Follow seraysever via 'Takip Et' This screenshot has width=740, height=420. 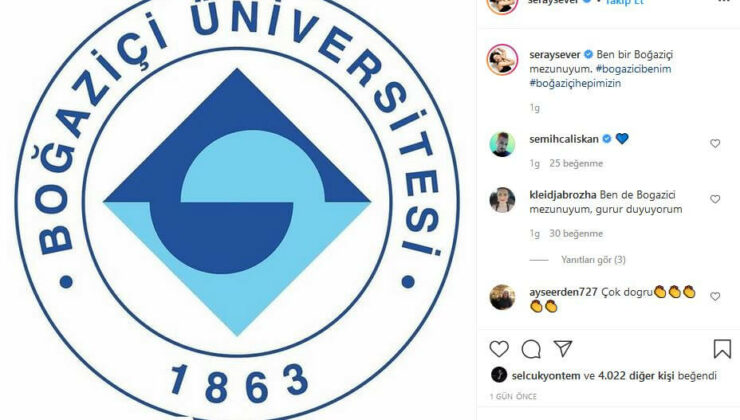point(624,2)
